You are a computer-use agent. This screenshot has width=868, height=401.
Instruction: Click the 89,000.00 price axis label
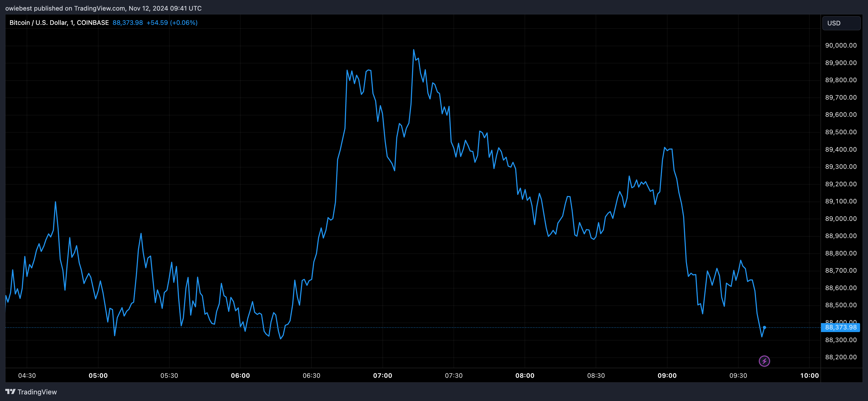(x=841, y=219)
